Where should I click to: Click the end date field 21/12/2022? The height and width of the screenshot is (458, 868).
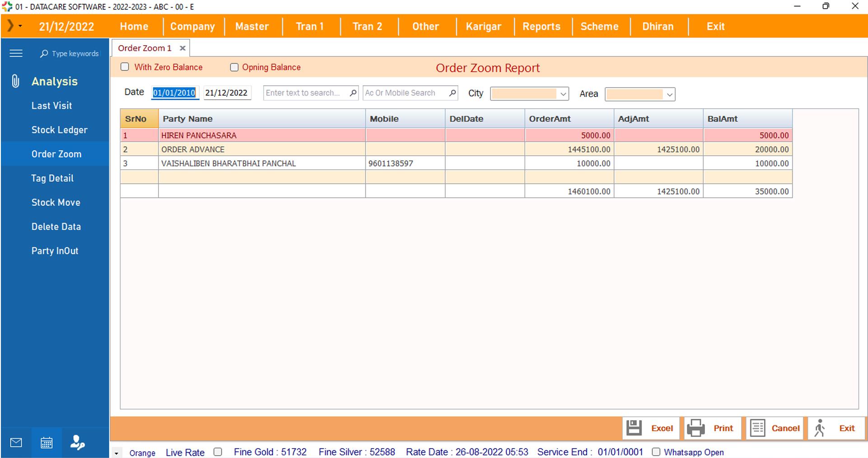click(226, 93)
